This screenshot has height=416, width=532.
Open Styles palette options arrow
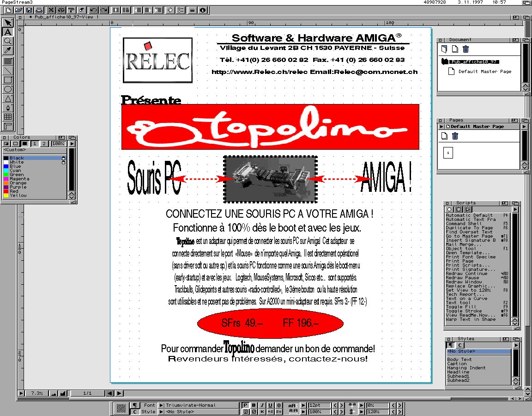(516, 345)
